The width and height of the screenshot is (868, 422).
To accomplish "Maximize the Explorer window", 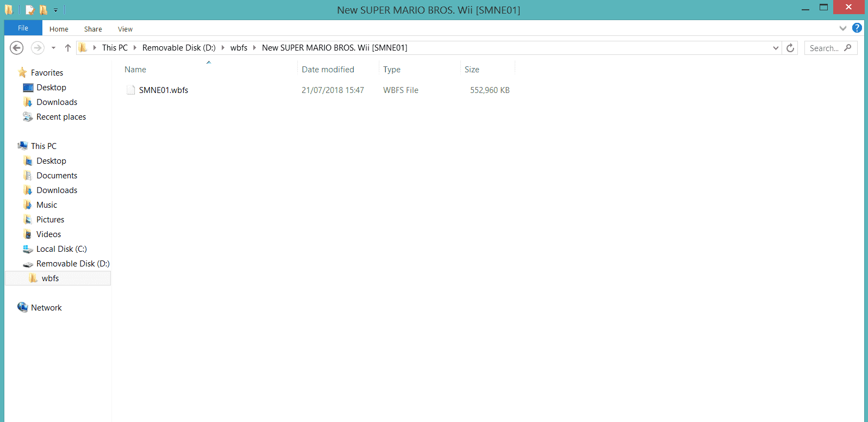I will pos(823,8).
